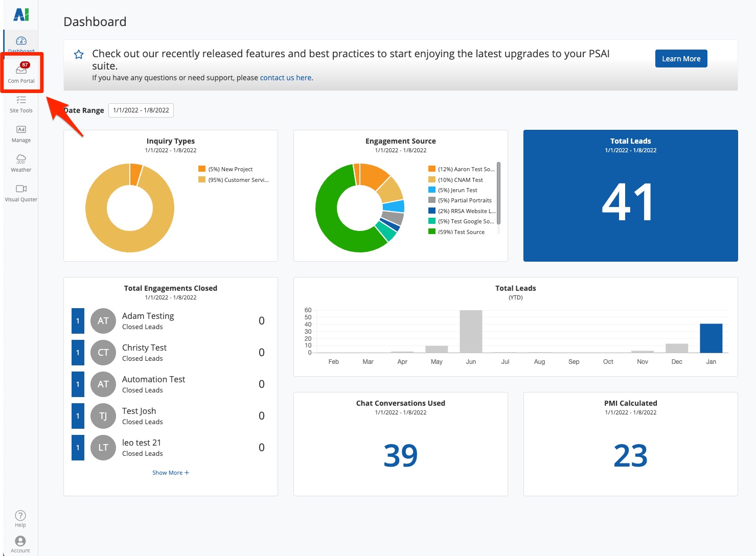Screen dimensions: 756x556
Task: Open the Help question mark icon
Action: pyautogui.click(x=20, y=516)
